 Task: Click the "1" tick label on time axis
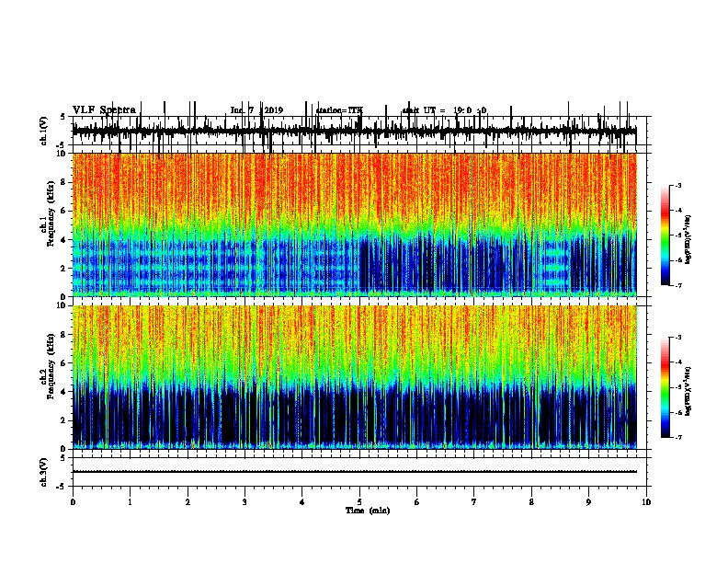click(130, 502)
